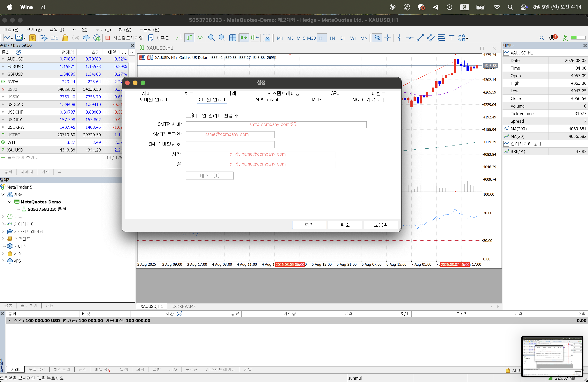Select the horizontal line drawing tool
This screenshot has width=588, height=382.
pos(410,38)
